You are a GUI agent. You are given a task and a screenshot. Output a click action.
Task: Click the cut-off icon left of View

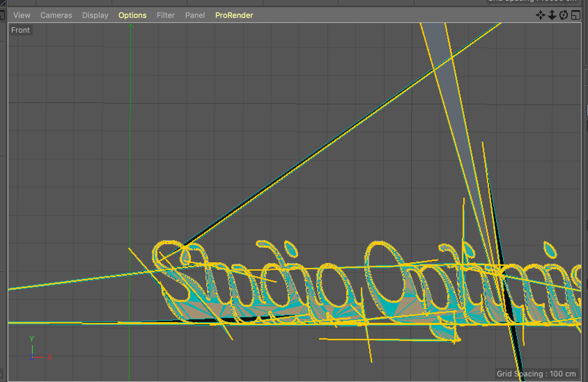point(2,15)
